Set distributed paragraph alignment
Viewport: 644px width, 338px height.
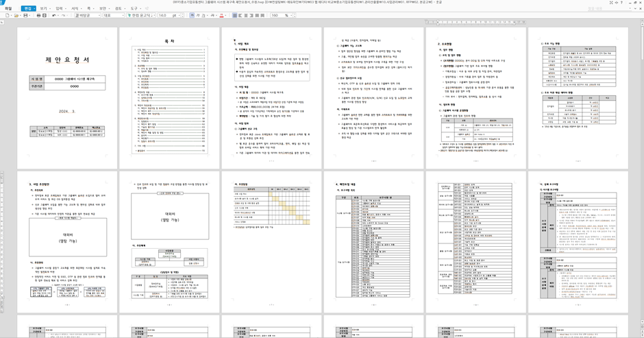click(x=257, y=15)
